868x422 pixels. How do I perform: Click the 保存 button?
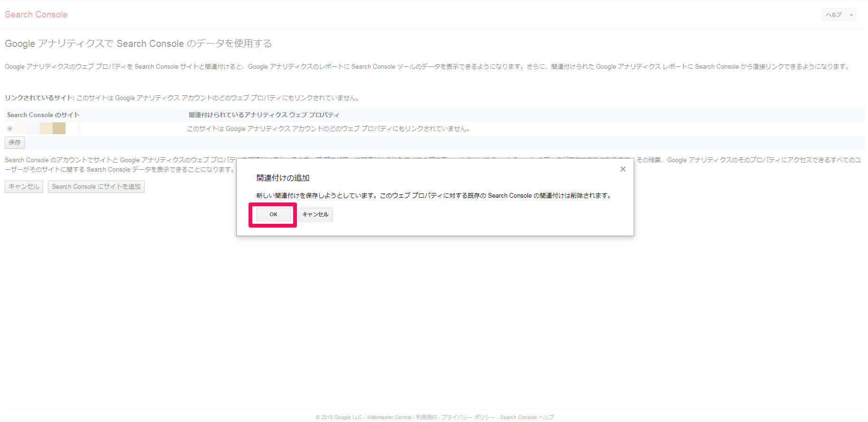15,143
